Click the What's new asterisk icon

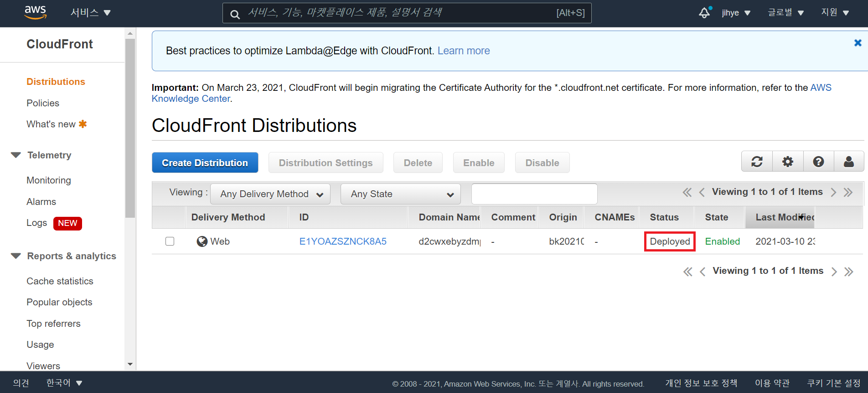[83, 124]
